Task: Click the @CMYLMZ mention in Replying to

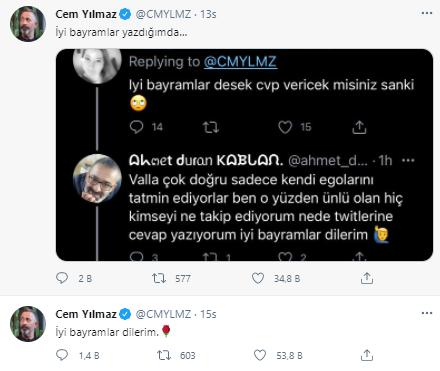Action: pos(240,62)
